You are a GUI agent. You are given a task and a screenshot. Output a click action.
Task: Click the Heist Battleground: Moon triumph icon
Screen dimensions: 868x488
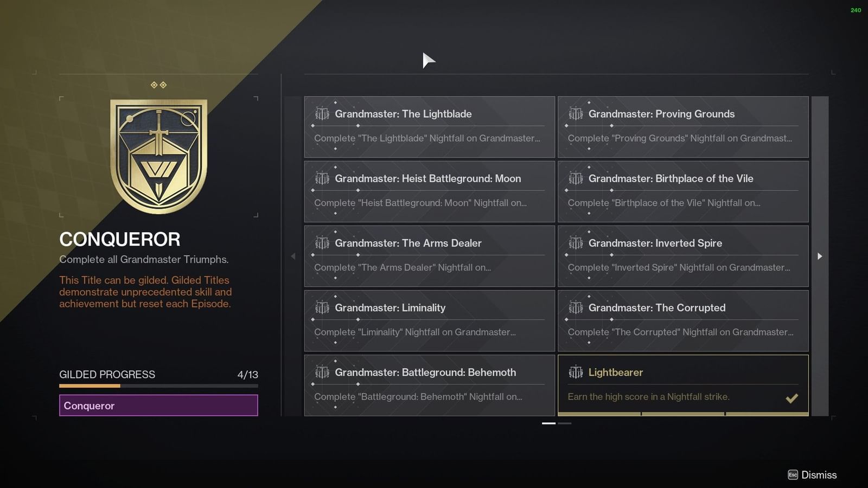[322, 178]
